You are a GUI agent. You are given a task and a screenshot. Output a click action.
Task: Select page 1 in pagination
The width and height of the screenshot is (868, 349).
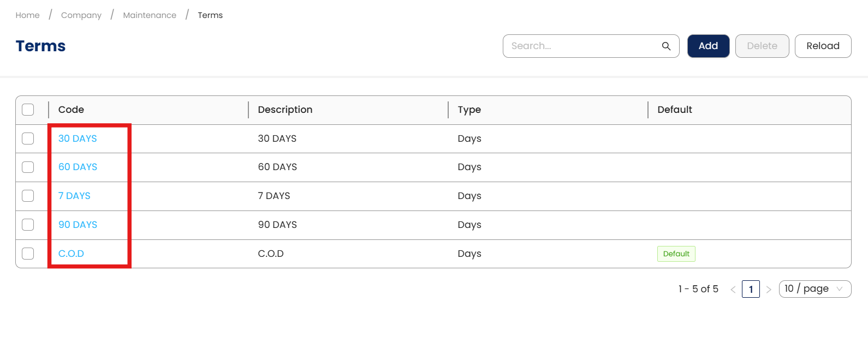pyautogui.click(x=751, y=290)
